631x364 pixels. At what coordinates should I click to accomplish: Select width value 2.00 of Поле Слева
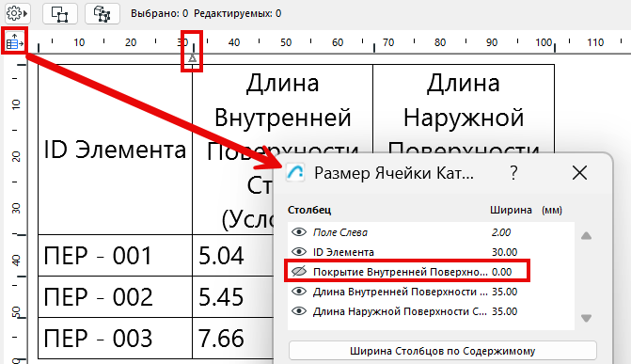tap(501, 232)
